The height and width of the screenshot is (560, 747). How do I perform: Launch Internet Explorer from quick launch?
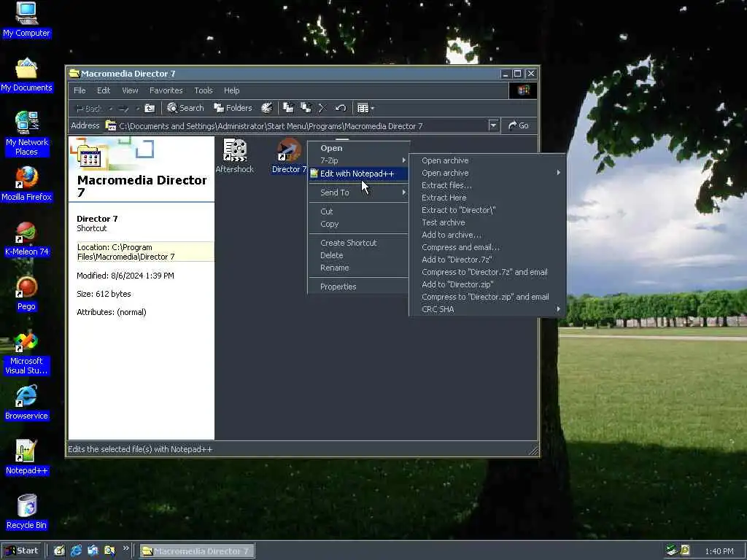[x=76, y=551]
